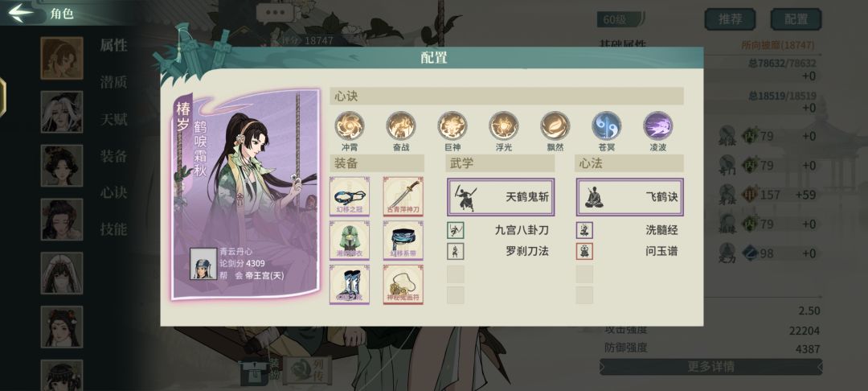
Task: Open the 古青萍神刀 weapon slot
Action: click(403, 196)
